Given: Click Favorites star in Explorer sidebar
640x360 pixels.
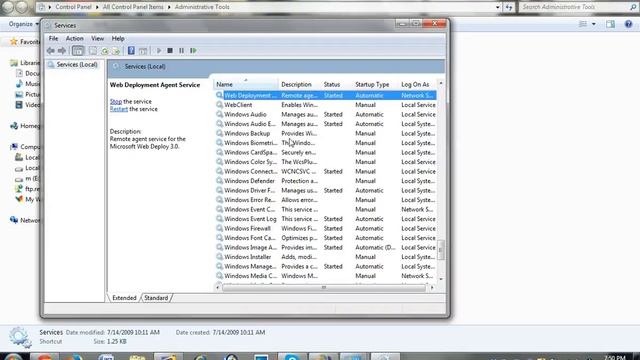Looking at the screenshot, I should (13, 42).
